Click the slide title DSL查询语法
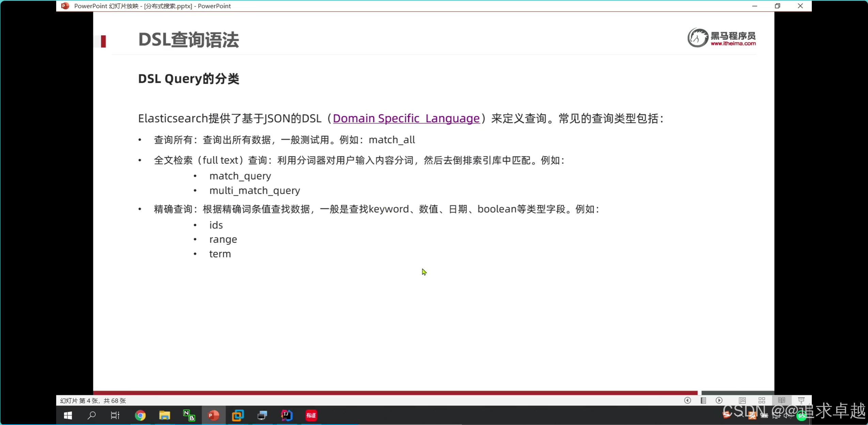Screen dimensions: 868x425 pos(188,40)
